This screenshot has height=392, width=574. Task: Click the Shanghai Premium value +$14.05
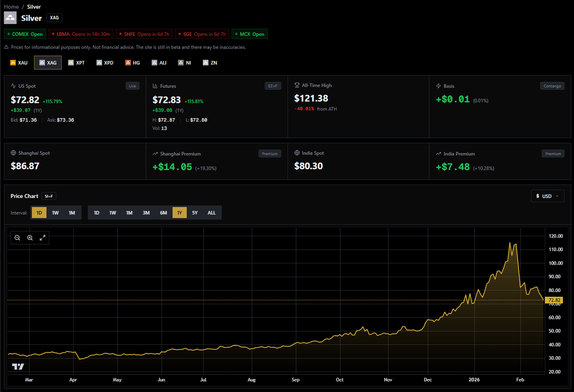(x=172, y=167)
